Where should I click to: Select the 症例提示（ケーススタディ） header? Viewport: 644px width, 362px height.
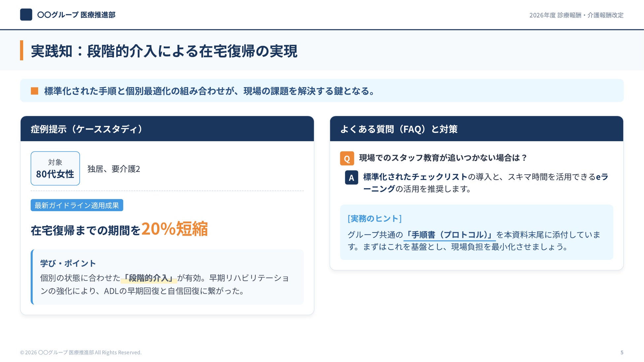pyautogui.click(x=87, y=129)
